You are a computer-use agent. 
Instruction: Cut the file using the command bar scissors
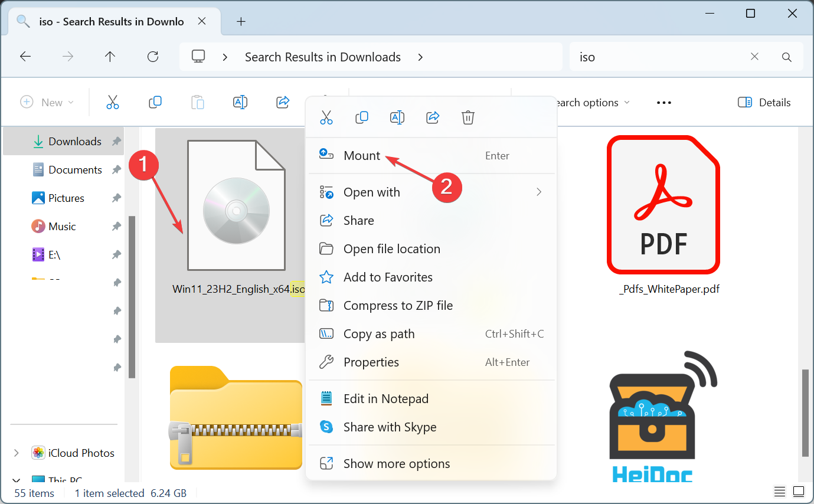pos(113,102)
